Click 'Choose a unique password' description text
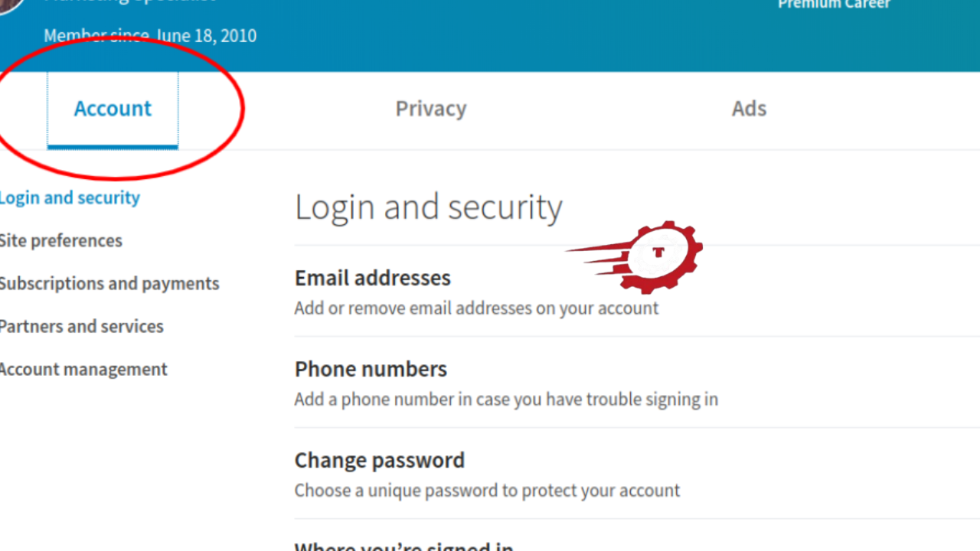The height and width of the screenshot is (551, 980). click(487, 491)
